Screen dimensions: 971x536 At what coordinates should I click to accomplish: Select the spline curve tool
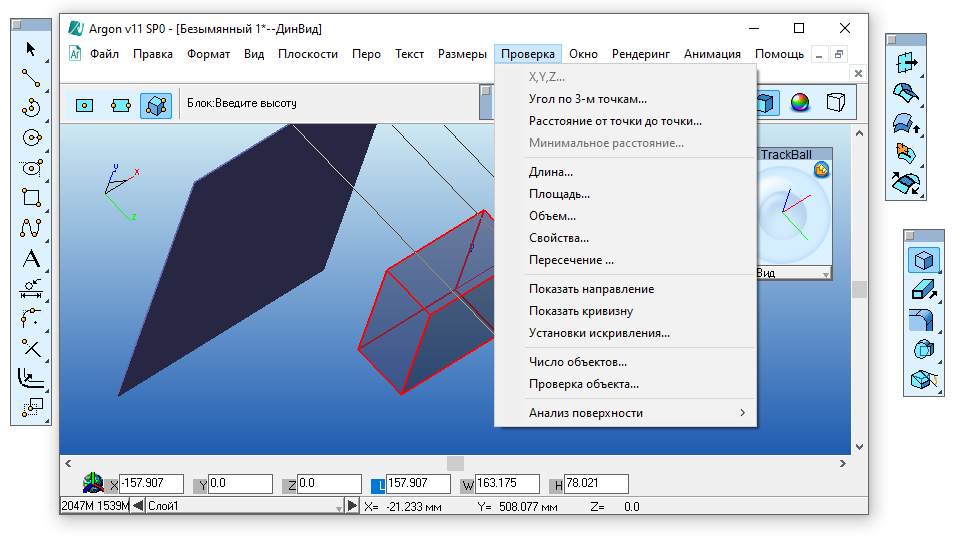click(x=30, y=228)
